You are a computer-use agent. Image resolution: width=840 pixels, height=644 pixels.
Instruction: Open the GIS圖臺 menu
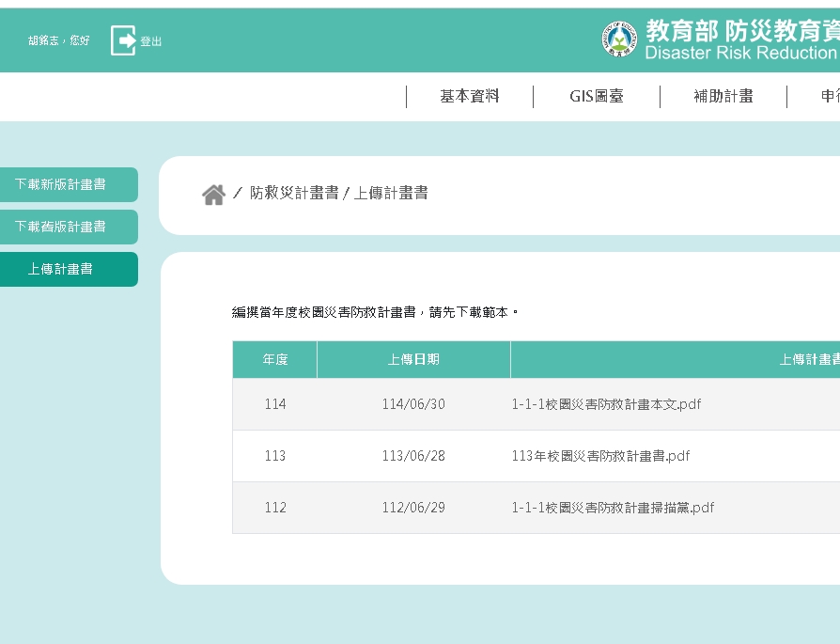[x=596, y=96]
